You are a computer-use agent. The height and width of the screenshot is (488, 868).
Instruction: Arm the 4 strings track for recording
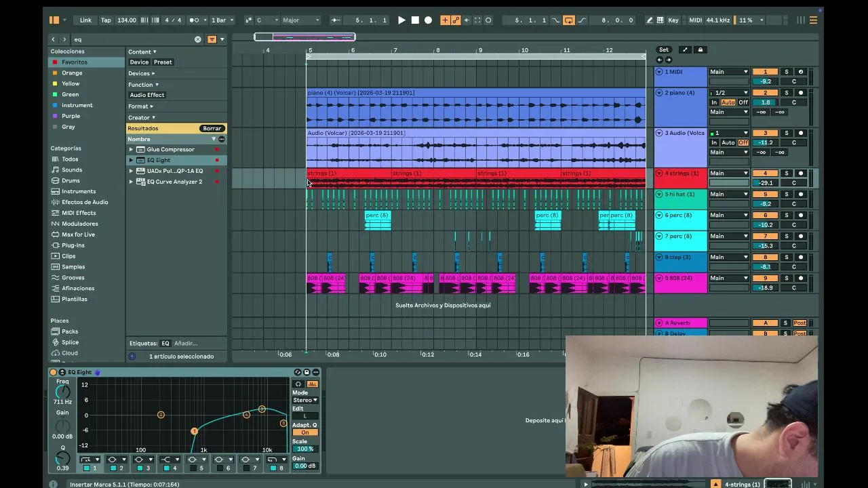(801, 174)
